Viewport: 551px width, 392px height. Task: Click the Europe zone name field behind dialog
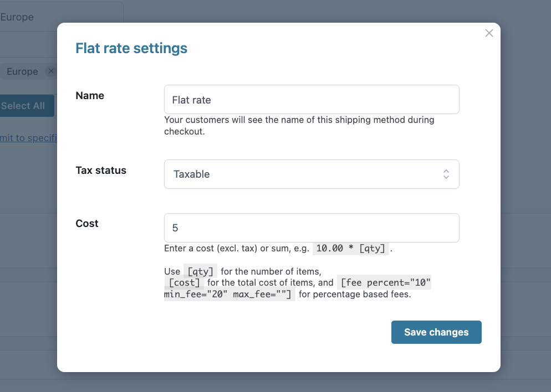coord(62,17)
